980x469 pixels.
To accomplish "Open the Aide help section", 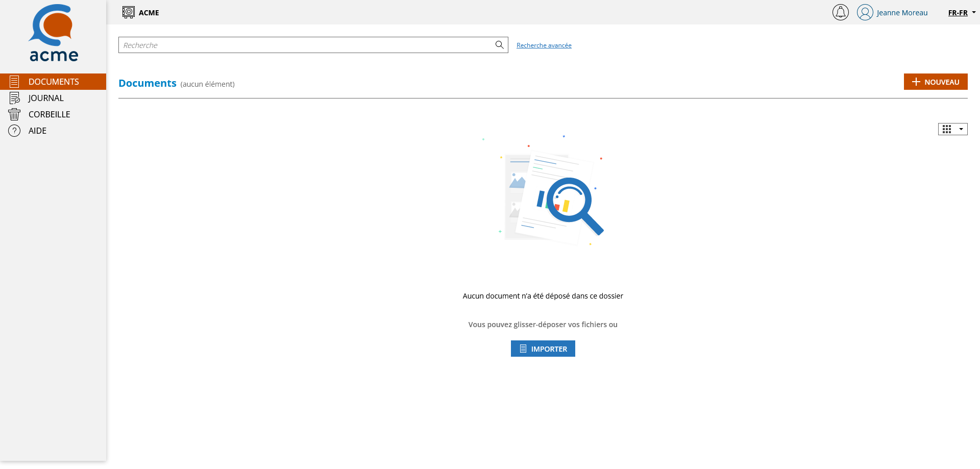I will pyautogui.click(x=53, y=131).
